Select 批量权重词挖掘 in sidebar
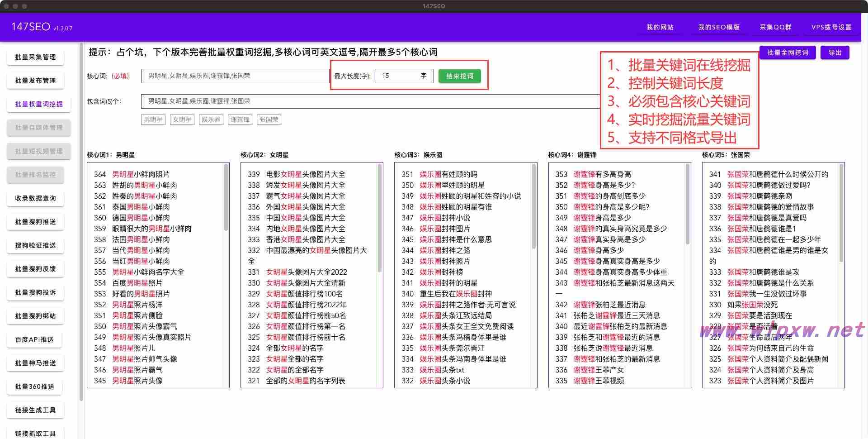 point(39,104)
